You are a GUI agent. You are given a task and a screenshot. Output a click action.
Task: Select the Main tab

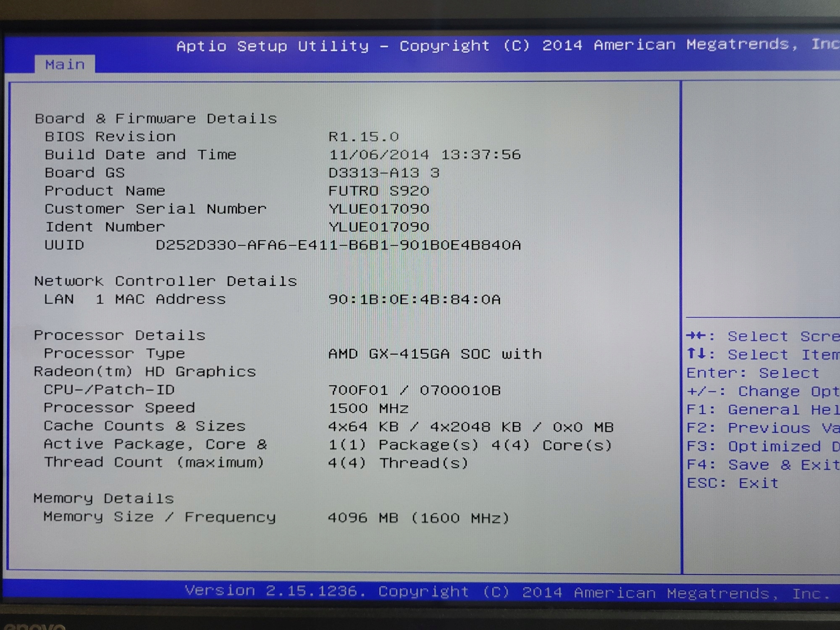[x=65, y=65]
